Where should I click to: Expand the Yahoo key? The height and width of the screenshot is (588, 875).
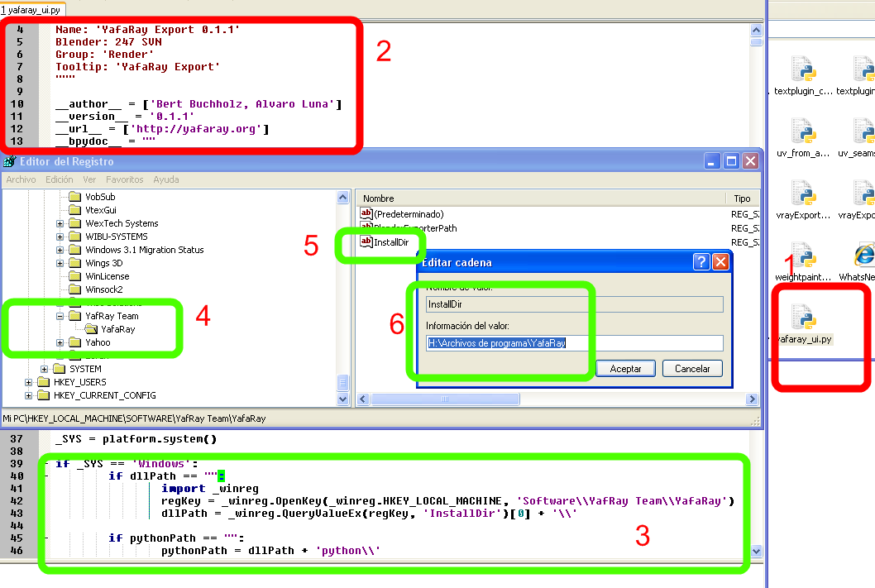60,342
